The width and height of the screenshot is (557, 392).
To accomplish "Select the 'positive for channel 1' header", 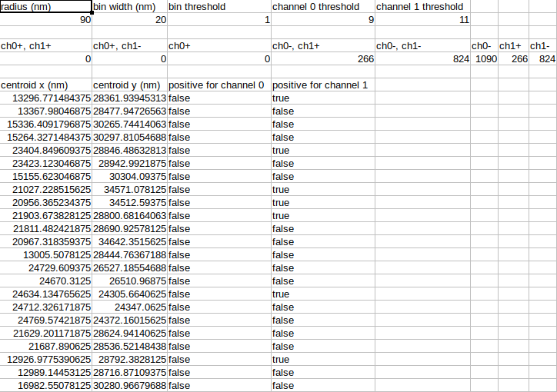I will [x=323, y=85].
